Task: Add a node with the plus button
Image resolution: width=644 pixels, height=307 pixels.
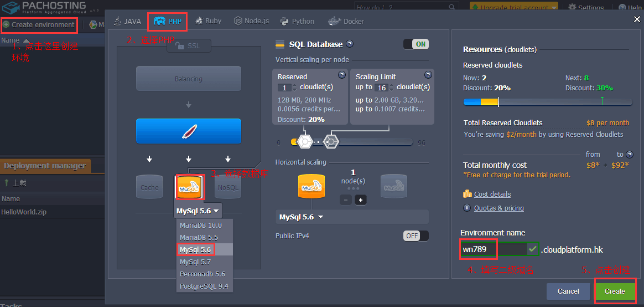Action: coord(361,199)
